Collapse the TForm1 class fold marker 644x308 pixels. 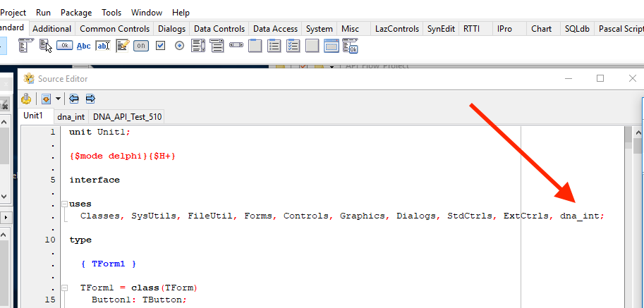coord(64,288)
